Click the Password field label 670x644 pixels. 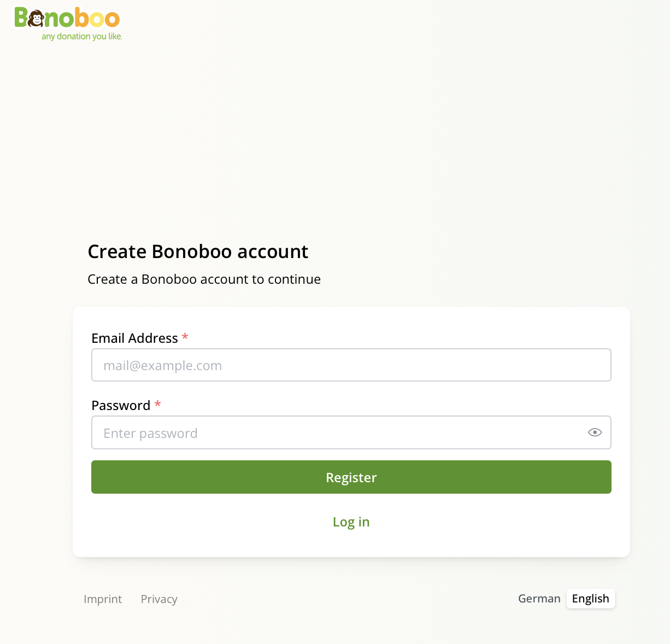point(121,406)
